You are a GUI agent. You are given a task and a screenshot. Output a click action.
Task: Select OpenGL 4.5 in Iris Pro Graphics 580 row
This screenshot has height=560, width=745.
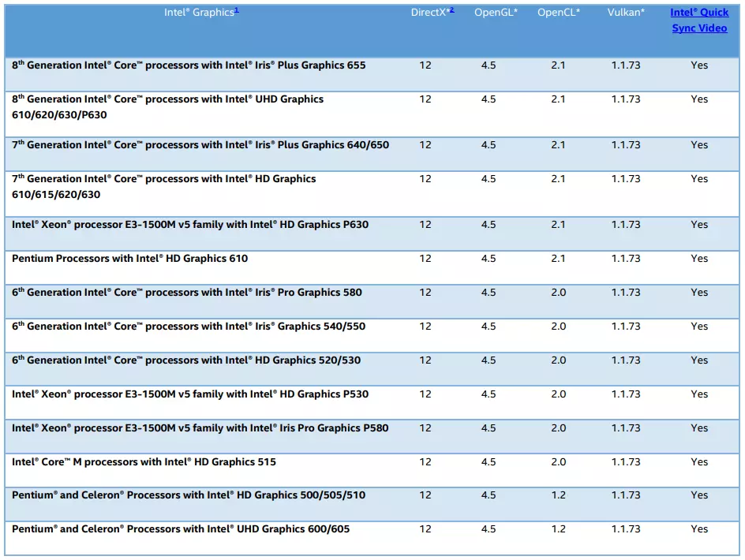[489, 293]
